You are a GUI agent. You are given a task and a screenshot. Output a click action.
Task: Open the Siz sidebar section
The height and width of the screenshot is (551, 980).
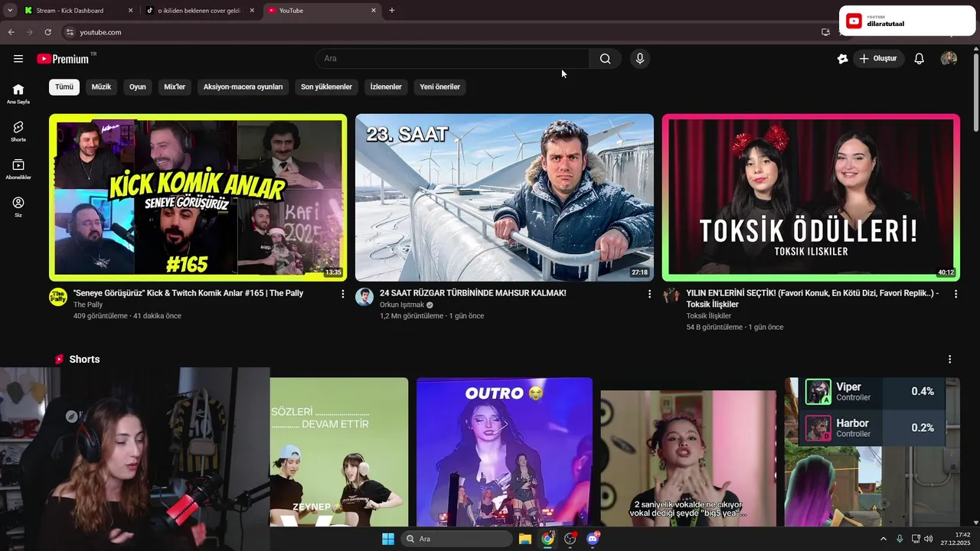pyautogui.click(x=18, y=207)
